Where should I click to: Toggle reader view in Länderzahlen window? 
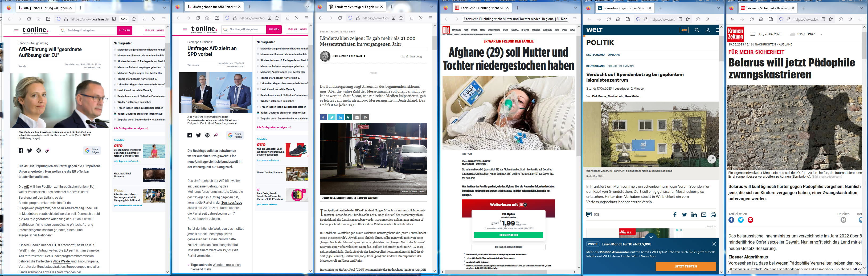point(394,18)
